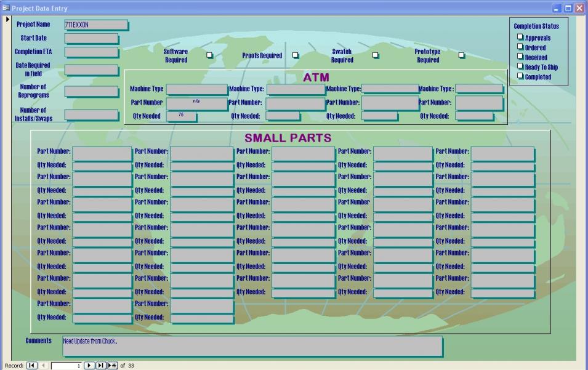Click the Comments text box
This screenshot has height=370, width=588.
pyautogui.click(x=252, y=345)
